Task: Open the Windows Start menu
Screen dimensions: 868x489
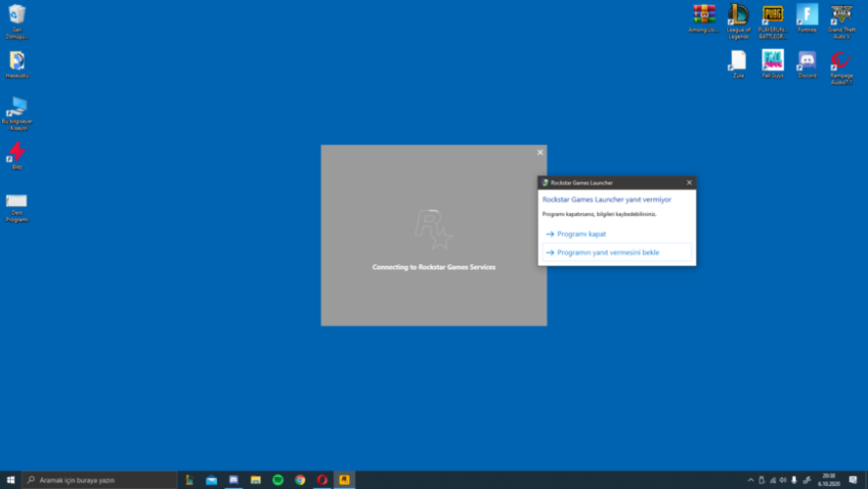Action: coord(11,479)
